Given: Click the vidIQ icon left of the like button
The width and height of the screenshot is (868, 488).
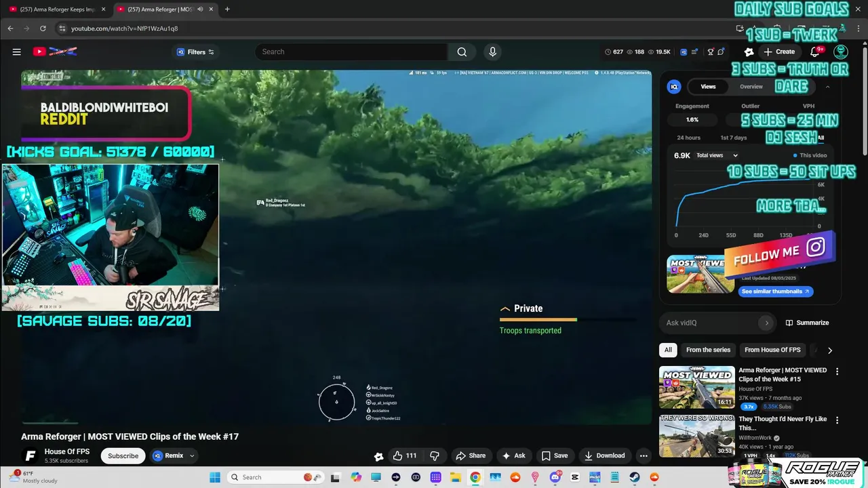Looking at the screenshot, I should click(378, 456).
